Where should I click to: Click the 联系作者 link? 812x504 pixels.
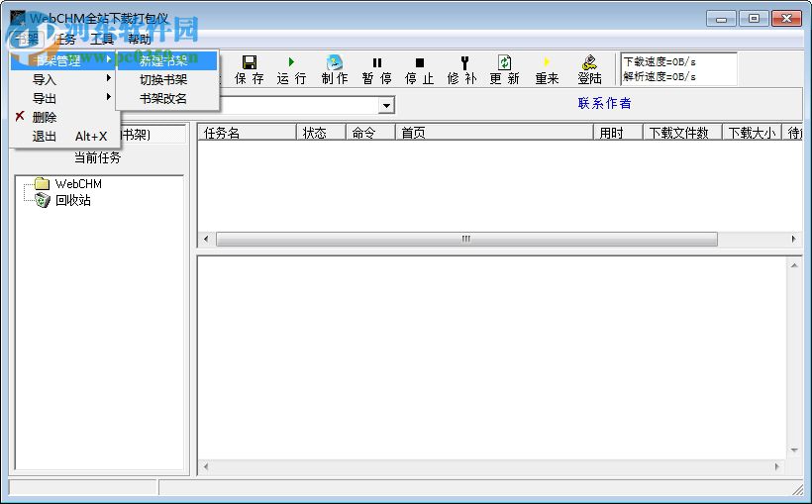pyautogui.click(x=604, y=103)
